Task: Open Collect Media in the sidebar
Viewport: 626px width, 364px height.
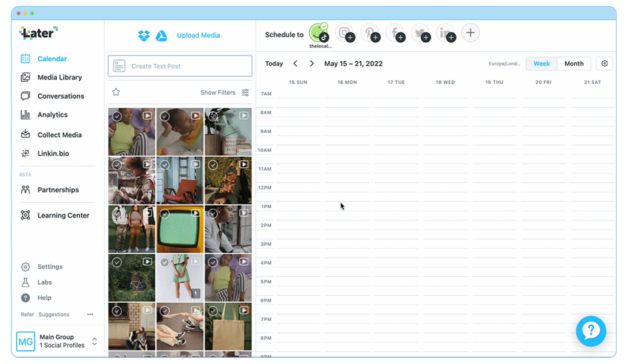Action: click(x=51, y=135)
